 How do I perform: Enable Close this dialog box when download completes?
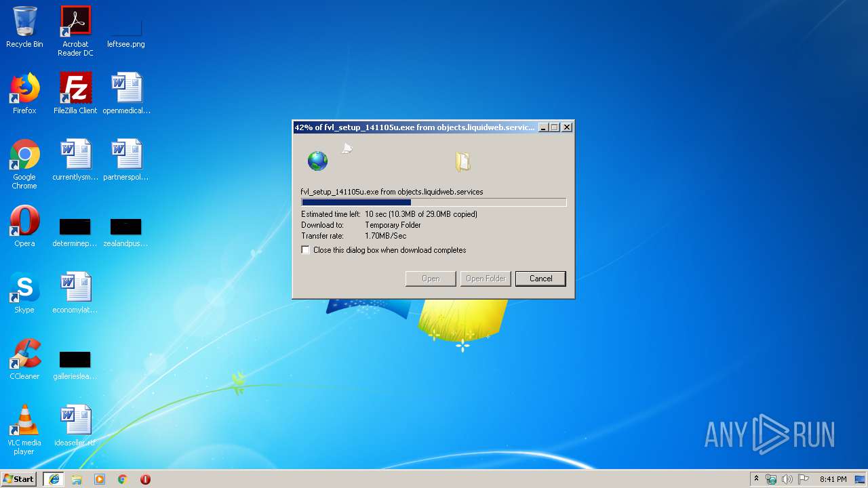point(306,250)
